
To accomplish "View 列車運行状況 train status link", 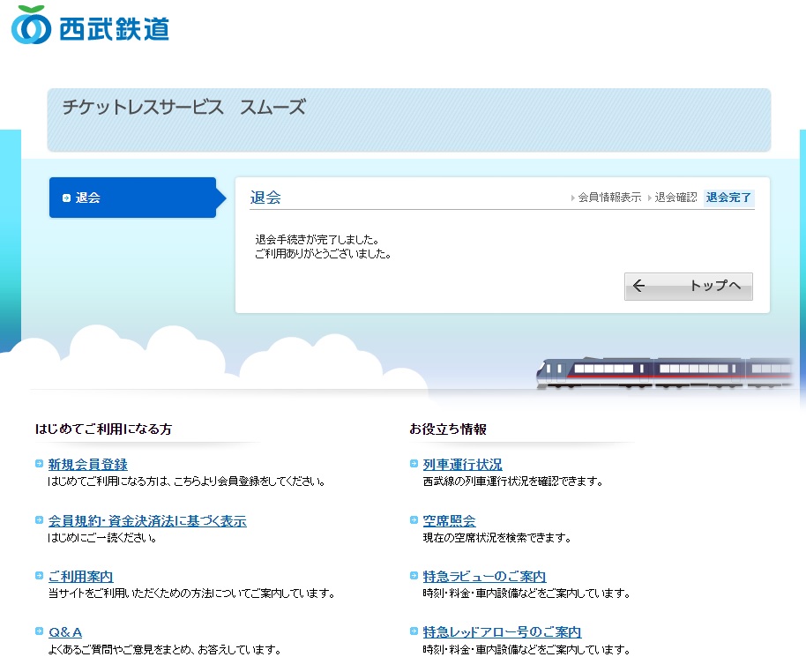I will (463, 465).
